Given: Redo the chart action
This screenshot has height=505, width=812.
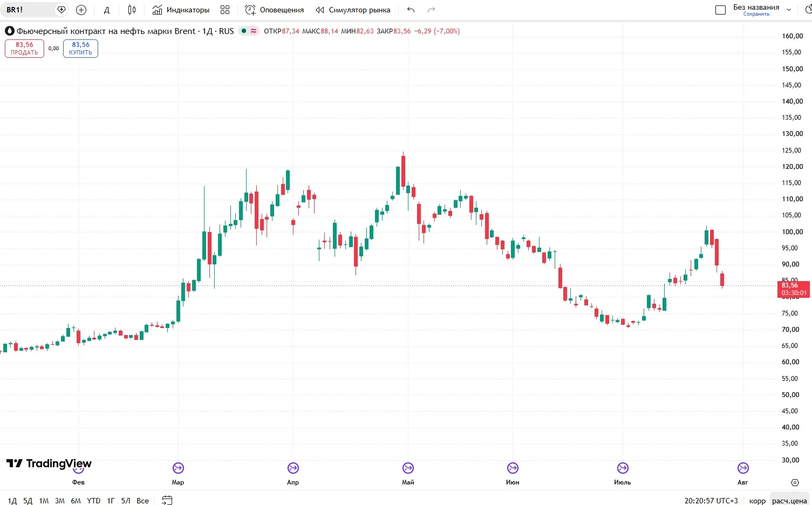Looking at the screenshot, I should click(x=431, y=10).
